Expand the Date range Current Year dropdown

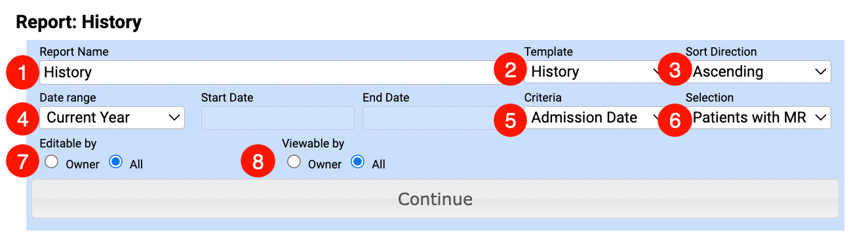click(x=112, y=118)
